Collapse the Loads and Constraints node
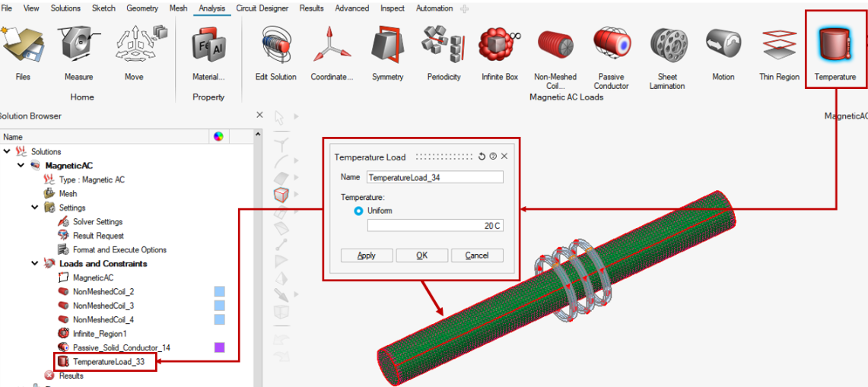Viewport: 868px width, 387px height. (35, 264)
